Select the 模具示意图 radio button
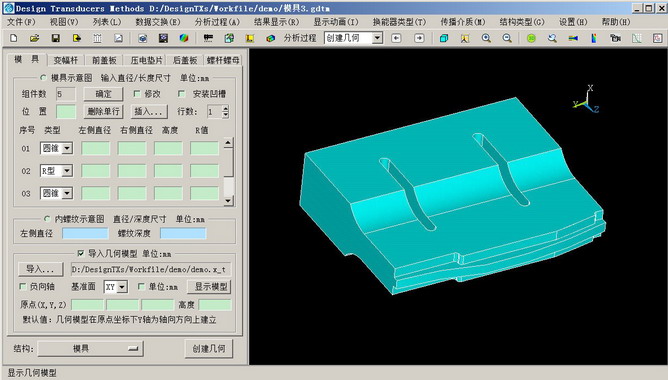The height and width of the screenshot is (380, 668). 43,78
